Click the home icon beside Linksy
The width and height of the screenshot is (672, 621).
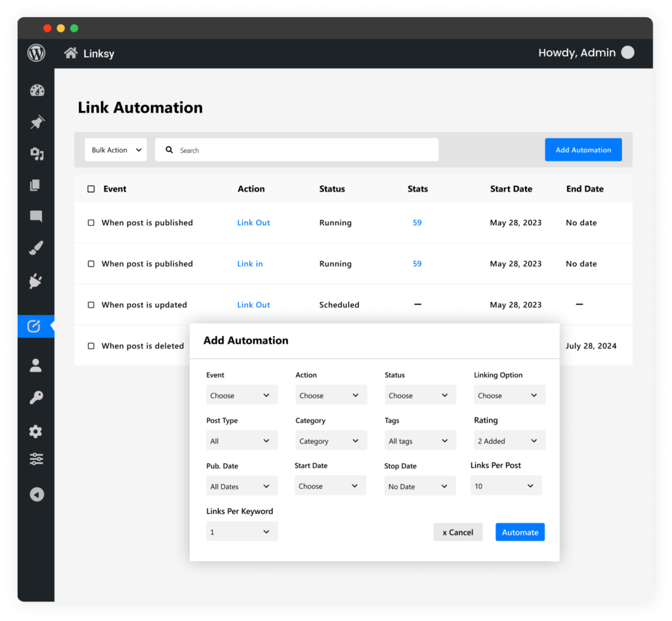[x=71, y=53]
